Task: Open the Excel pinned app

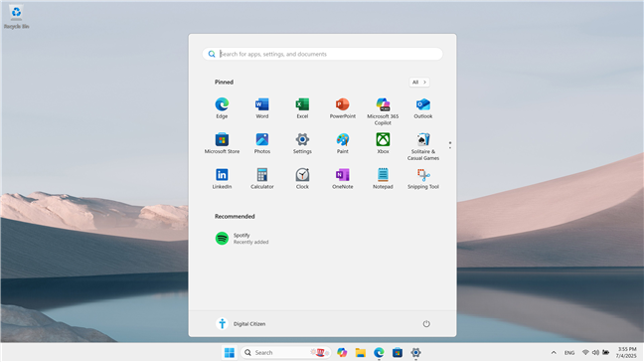Action: point(302,108)
